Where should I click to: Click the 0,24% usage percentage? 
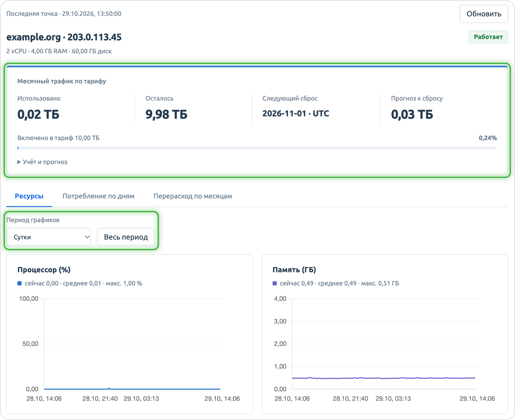point(488,138)
